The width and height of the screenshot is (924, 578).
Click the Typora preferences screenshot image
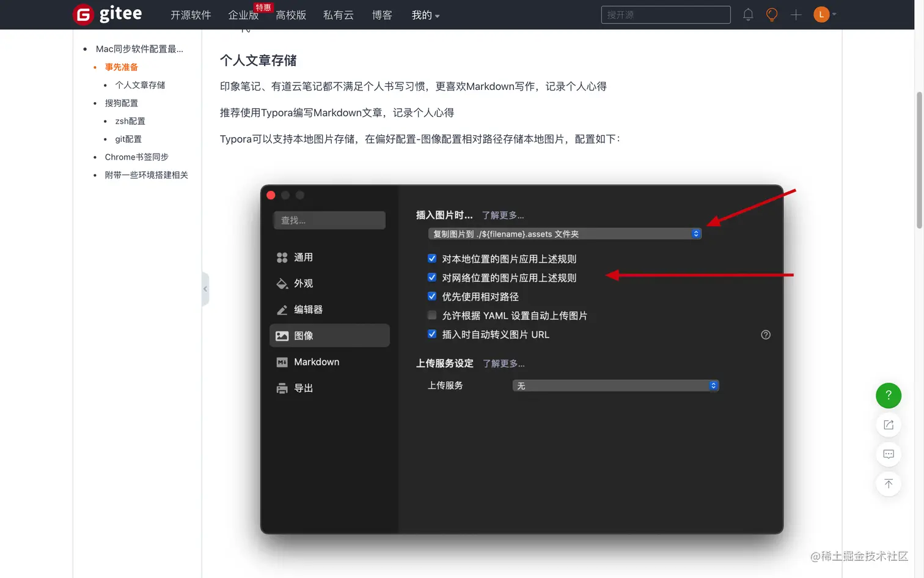pyautogui.click(x=522, y=359)
